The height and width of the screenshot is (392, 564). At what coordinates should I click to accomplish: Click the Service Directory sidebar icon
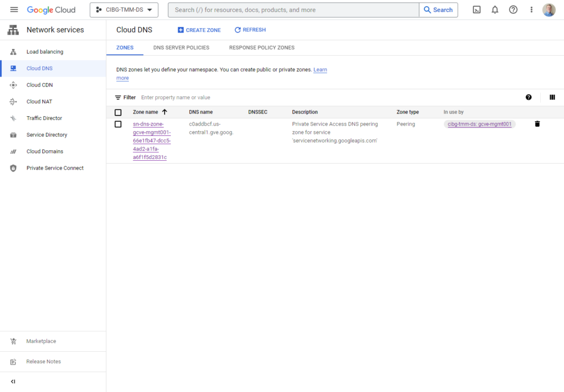tap(13, 135)
